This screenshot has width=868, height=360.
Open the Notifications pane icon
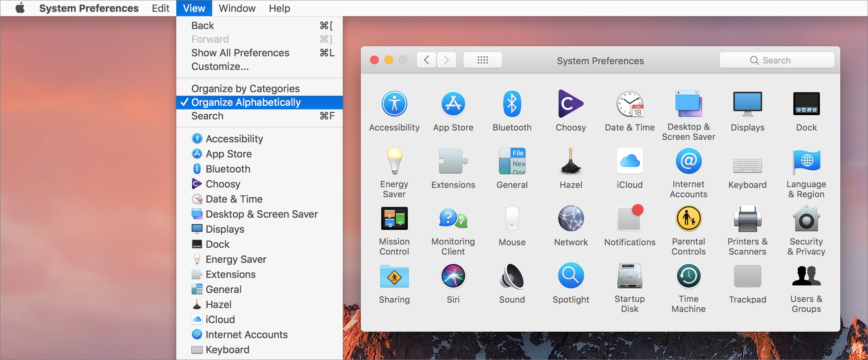(x=630, y=218)
